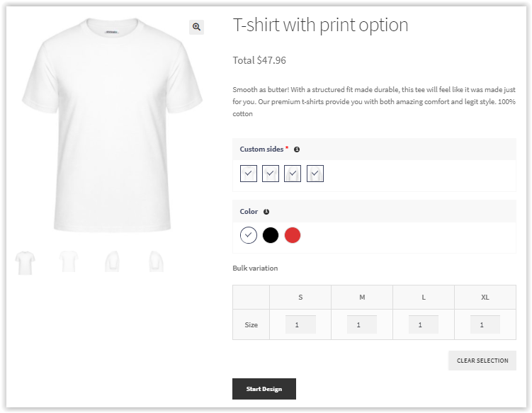View the third t-shirt thumbnail
This screenshot has height=413, width=532.
point(112,262)
